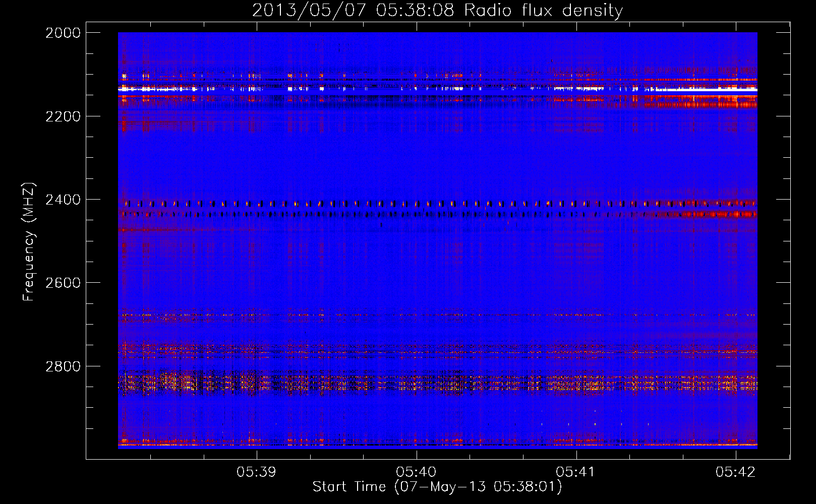The width and height of the screenshot is (816, 504).
Task: Select the 2200 frequency tick label
Action: pyautogui.click(x=63, y=116)
